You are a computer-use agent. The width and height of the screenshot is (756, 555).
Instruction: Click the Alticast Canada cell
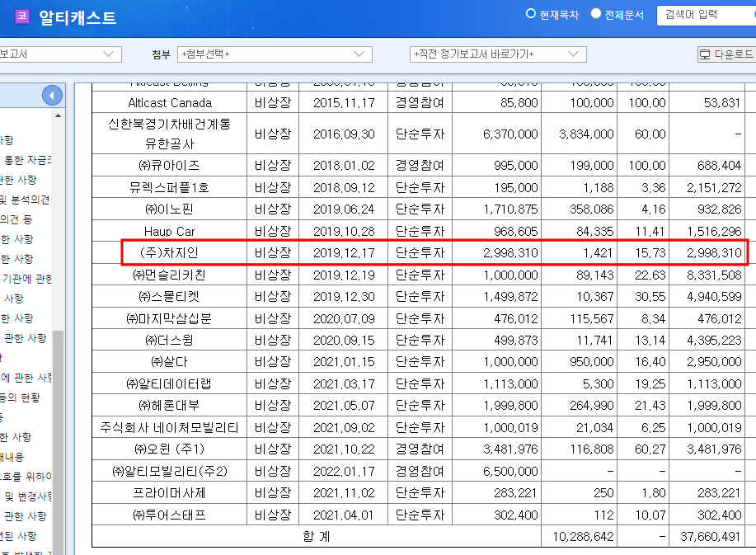coord(170,103)
